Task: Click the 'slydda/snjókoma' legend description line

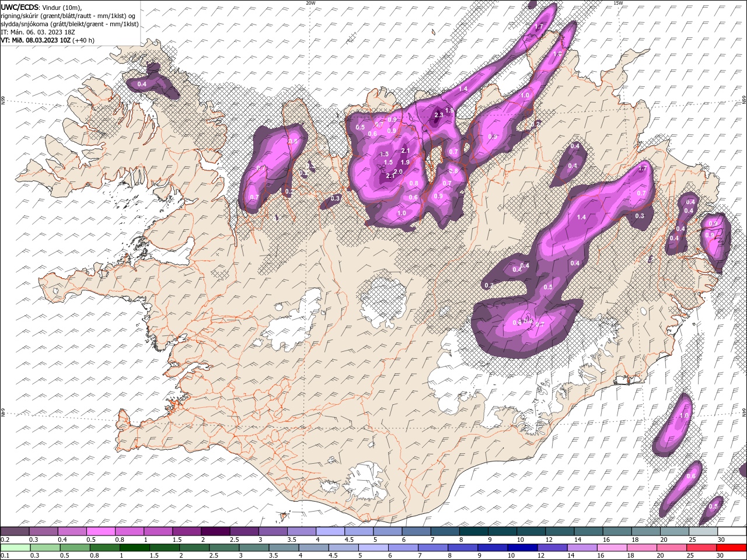Action: [x=69, y=24]
